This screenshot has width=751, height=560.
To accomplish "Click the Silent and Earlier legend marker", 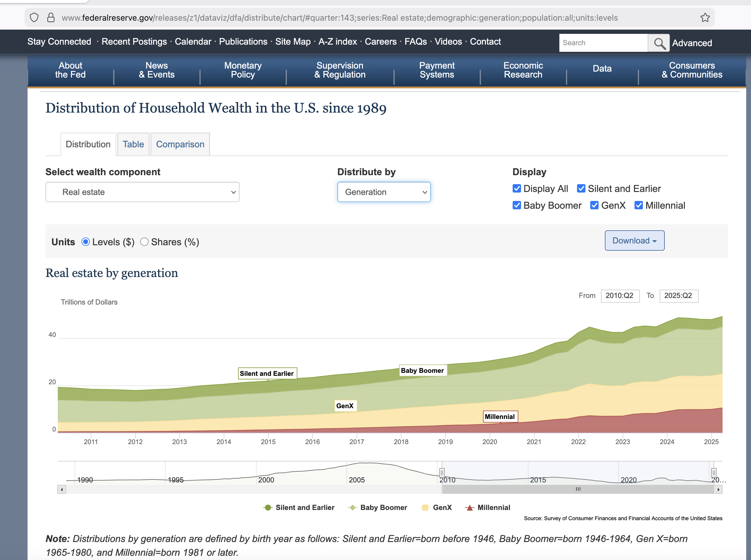I will (268, 508).
